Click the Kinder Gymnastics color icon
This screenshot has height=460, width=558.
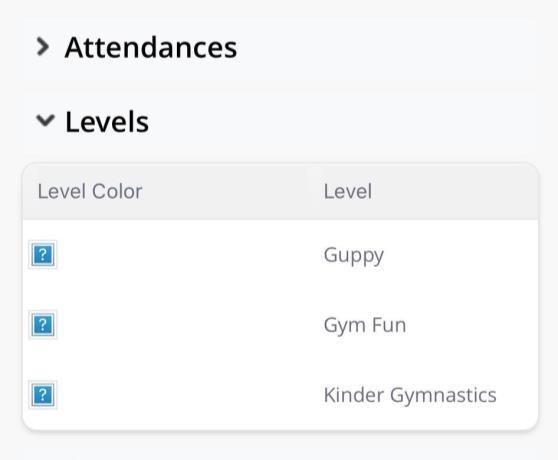[x=43, y=395]
